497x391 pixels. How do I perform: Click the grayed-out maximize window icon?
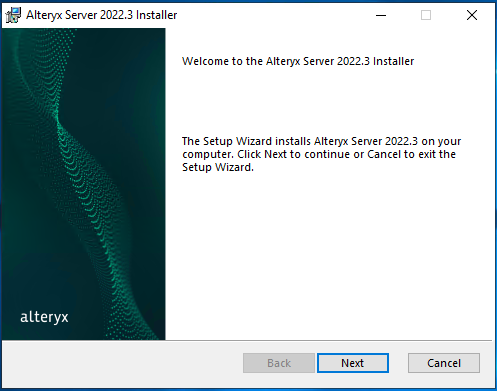tap(426, 15)
